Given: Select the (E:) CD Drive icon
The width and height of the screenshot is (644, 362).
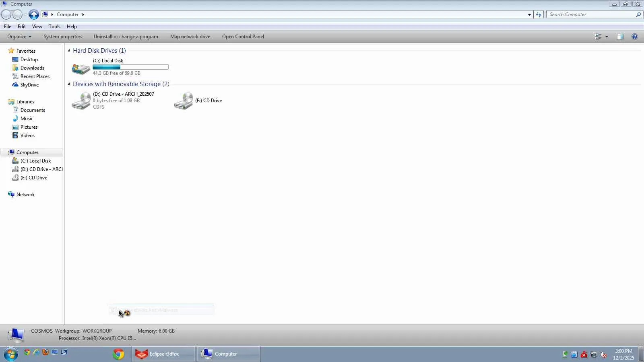Looking at the screenshot, I should tap(184, 101).
